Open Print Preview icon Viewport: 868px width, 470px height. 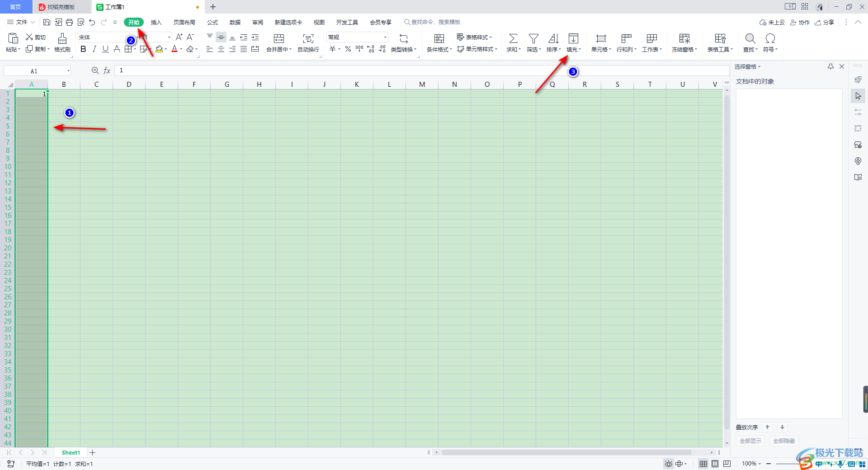[x=81, y=22]
